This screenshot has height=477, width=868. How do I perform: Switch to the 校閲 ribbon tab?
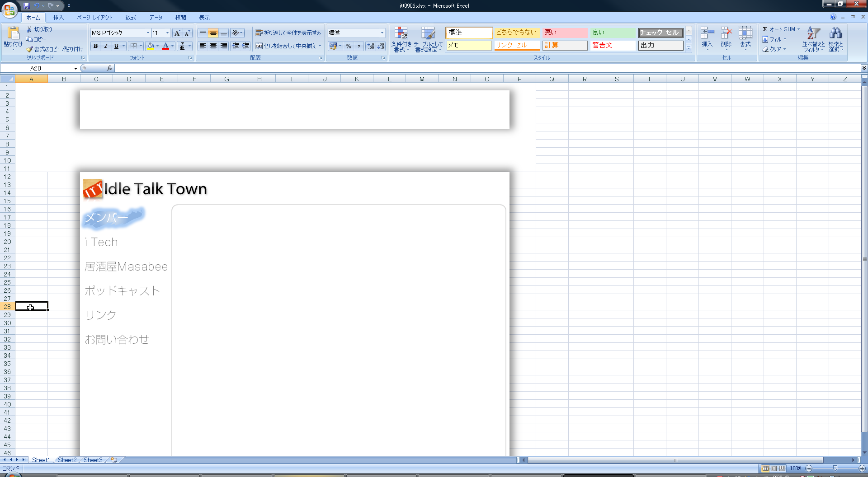point(180,17)
